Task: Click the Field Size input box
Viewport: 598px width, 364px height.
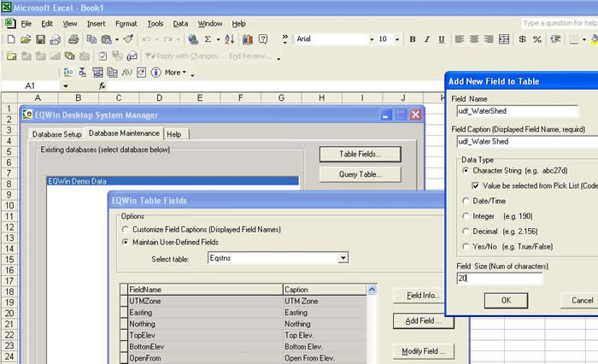Action: [500, 279]
